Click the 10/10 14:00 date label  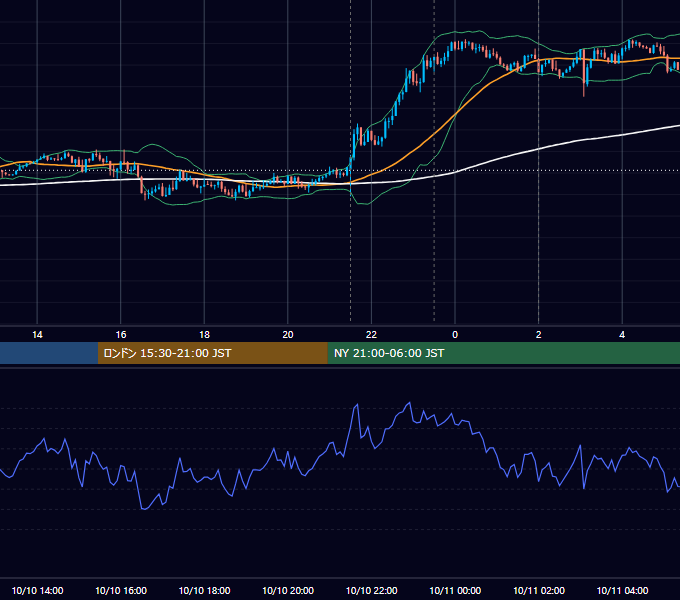[x=37, y=590]
